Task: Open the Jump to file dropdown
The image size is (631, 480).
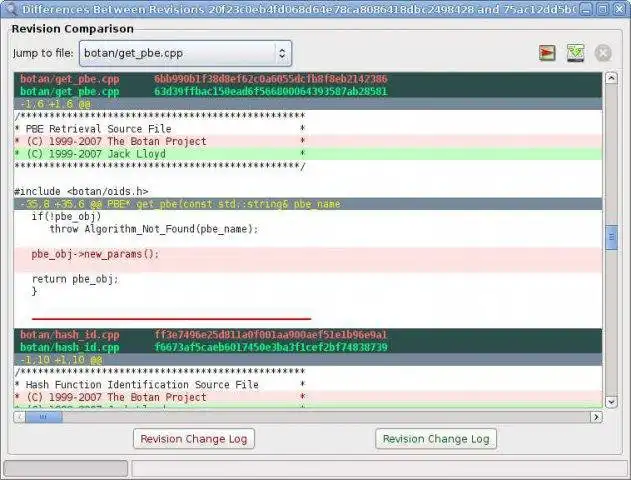Action: click(185, 53)
